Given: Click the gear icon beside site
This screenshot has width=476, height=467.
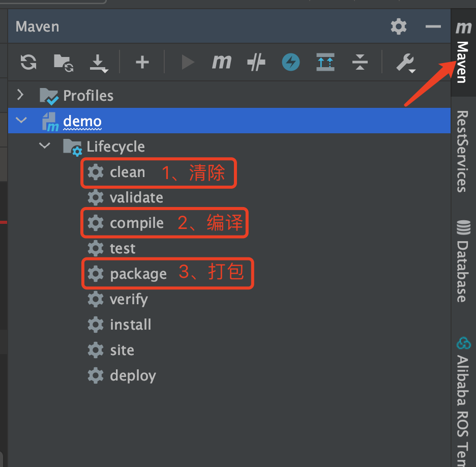Looking at the screenshot, I should coord(96,350).
